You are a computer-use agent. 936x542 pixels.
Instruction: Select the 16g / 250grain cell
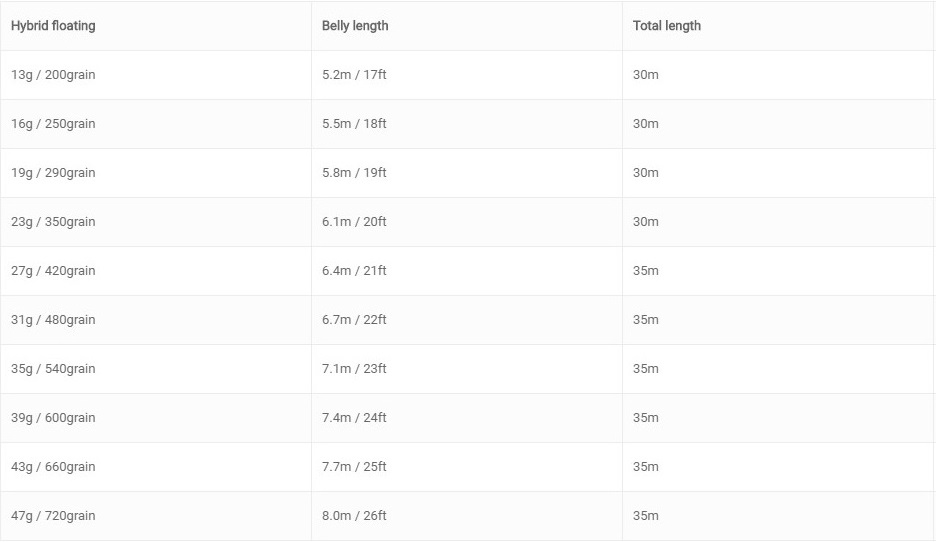[156, 124]
